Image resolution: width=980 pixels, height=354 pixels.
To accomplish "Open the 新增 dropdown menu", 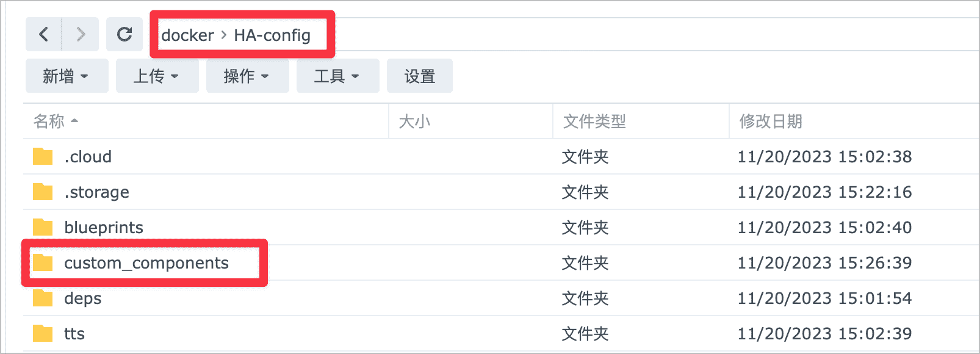I will 67,76.
